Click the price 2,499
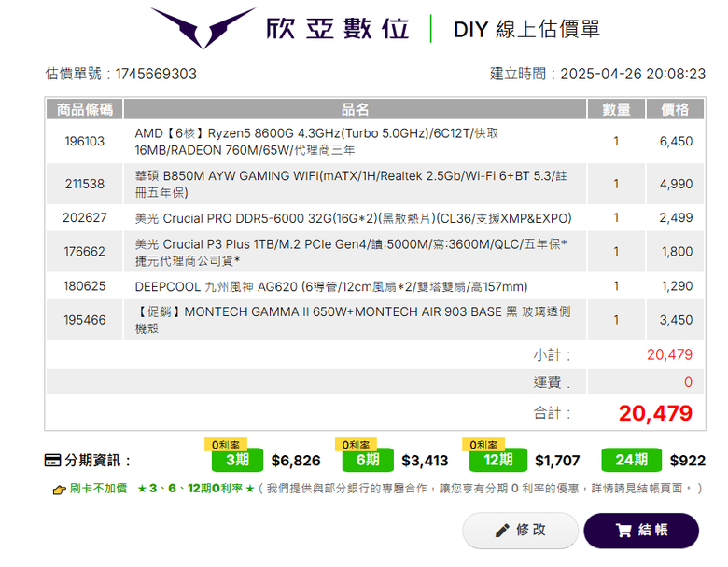This screenshot has width=728, height=567. click(x=676, y=217)
